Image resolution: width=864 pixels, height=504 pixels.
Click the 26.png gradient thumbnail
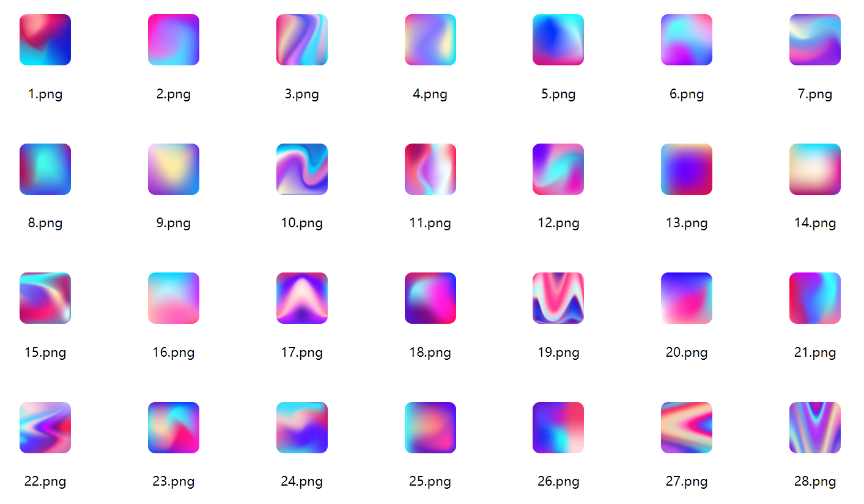[558, 428]
